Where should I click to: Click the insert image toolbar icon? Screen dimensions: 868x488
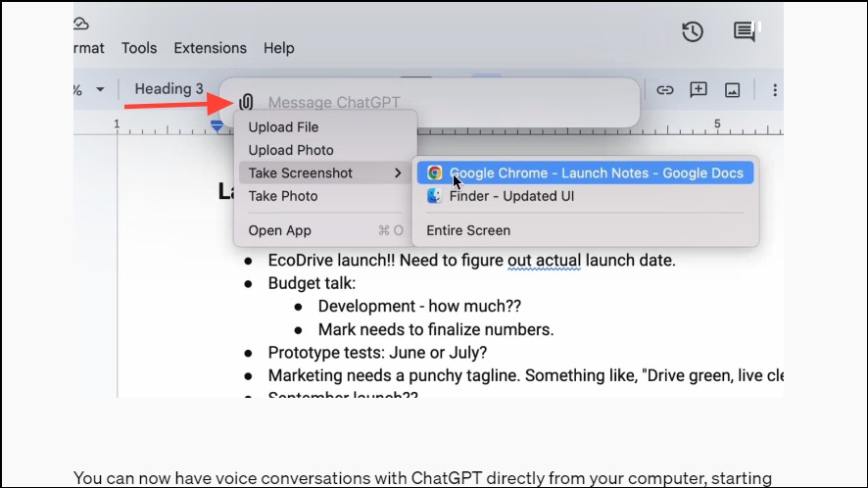pyautogui.click(x=733, y=90)
